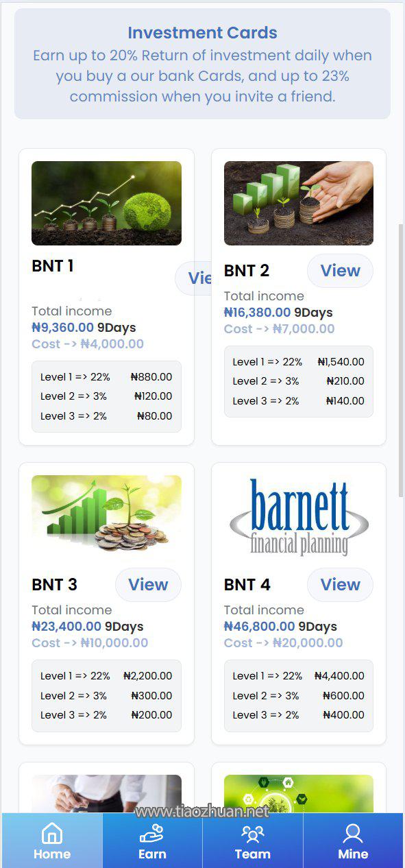Screen dimensions: 405x868
Task: Open the Earn hand-coins icon
Action: [152, 834]
